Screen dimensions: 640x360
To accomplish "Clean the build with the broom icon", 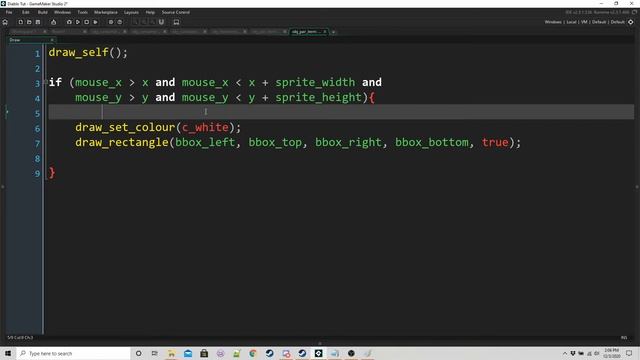I will tap(95, 22).
